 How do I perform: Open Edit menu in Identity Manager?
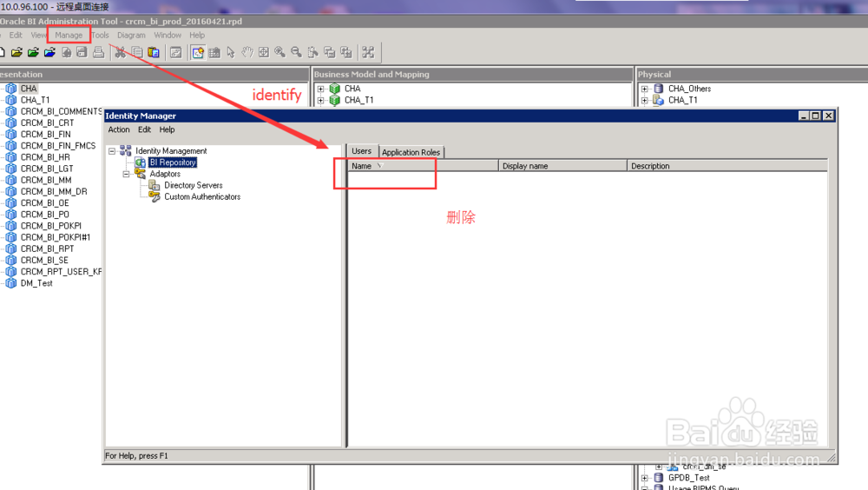144,129
